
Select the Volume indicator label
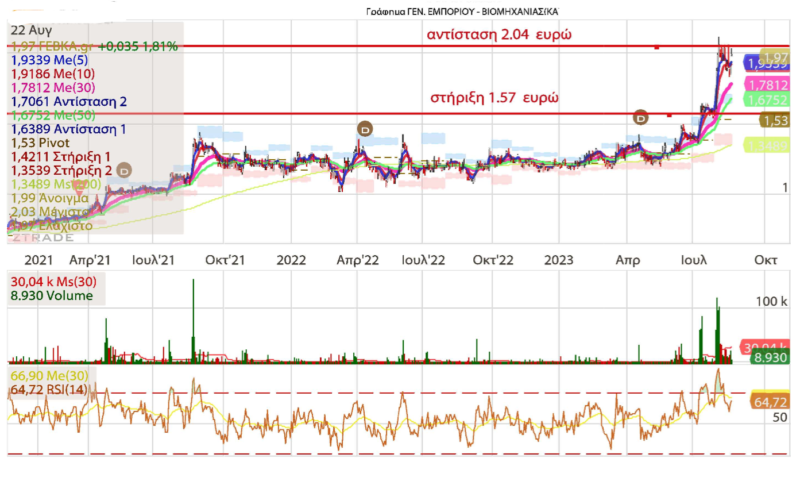point(50,296)
